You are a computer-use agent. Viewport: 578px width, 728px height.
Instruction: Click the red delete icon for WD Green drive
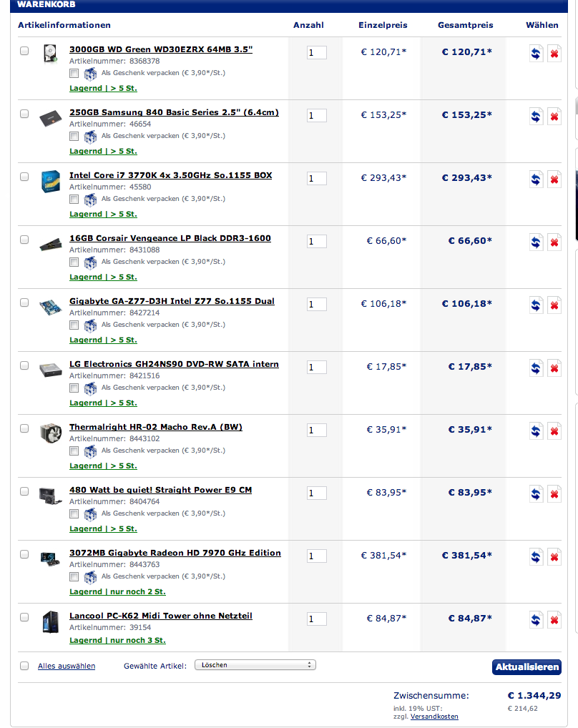coord(554,54)
